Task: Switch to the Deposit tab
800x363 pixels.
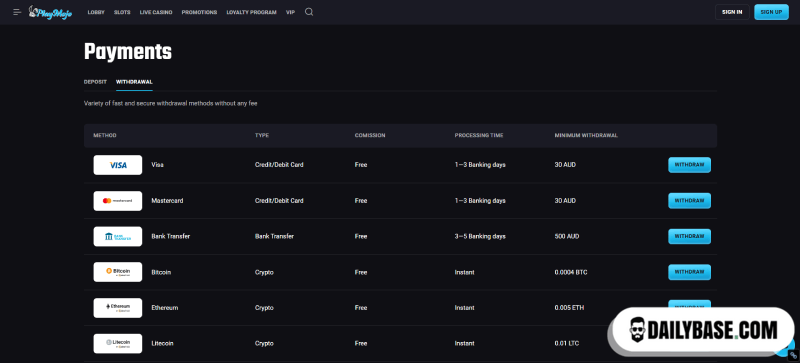Action: click(x=95, y=82)
